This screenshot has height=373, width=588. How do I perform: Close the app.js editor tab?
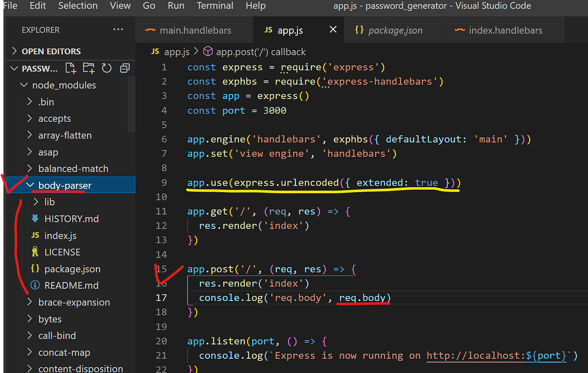333,29
